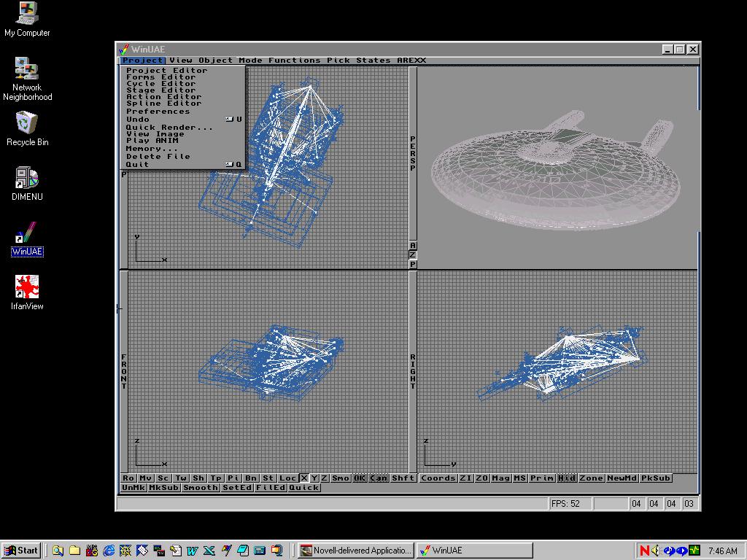Open the My Computer desktop icon
The height and width of the screenshot is (560, 747).
pyautogui.click(x=27, y=20)
